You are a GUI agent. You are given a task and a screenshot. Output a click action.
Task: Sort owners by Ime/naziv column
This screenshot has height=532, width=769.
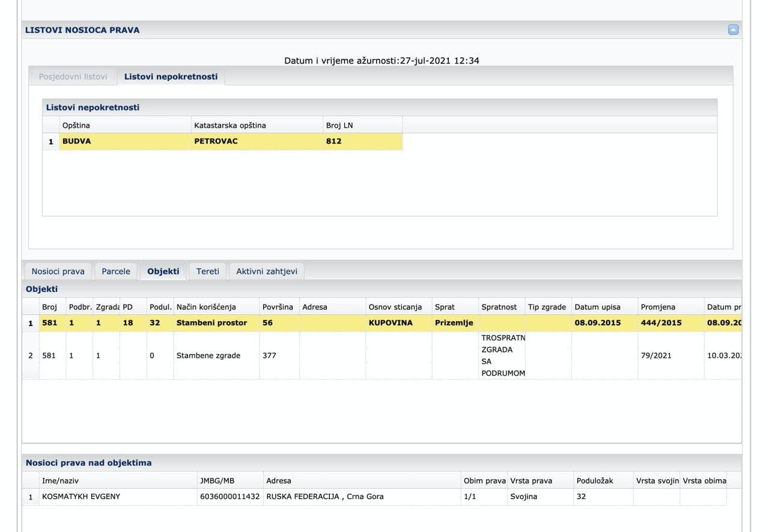[60, 480]
